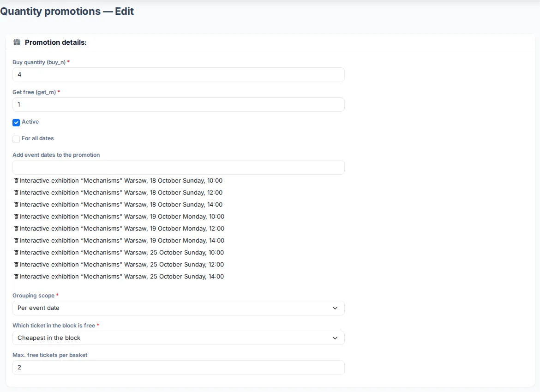Remove the 18 October Sunday 10:00 date
This screenshot has height=392, width=540.
click(16, 181)
